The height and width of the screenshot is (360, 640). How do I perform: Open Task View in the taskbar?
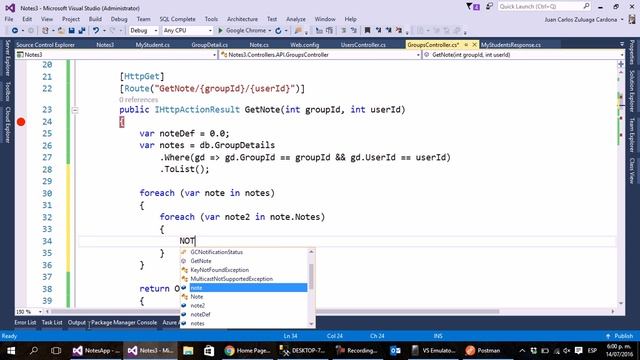(56, 351)
